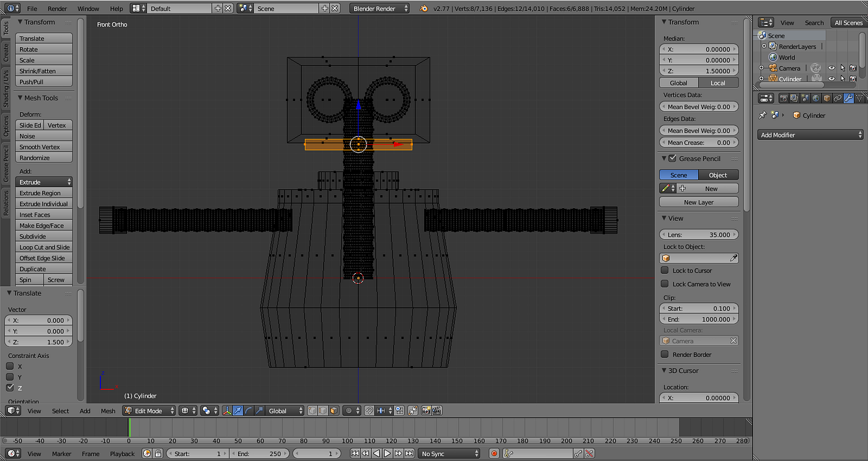868x461 pixels.
Task: Open the Mesh menu in 3D header
Action: [x=108, y=411]
